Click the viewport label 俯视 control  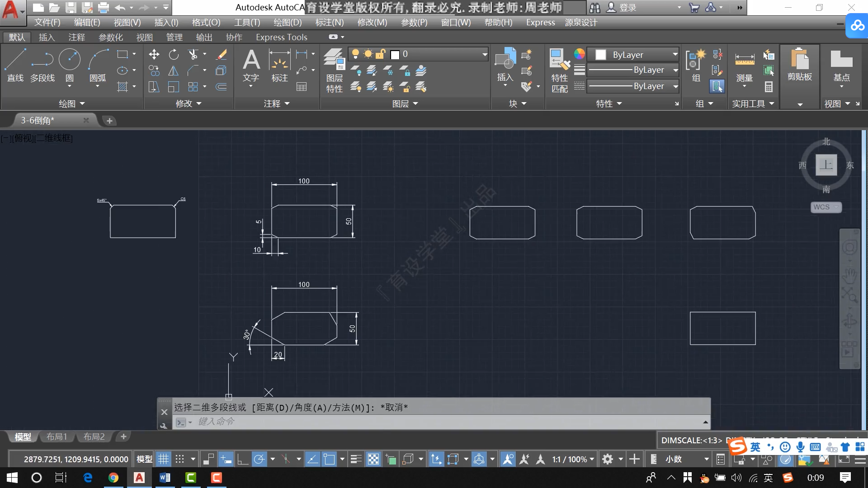(x=24, y=138)
